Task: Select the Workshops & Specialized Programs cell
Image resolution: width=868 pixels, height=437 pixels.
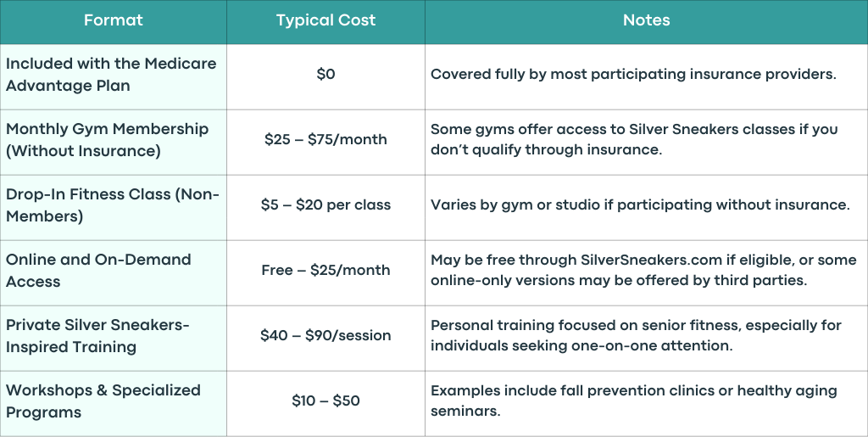Action: coord(113,403)
